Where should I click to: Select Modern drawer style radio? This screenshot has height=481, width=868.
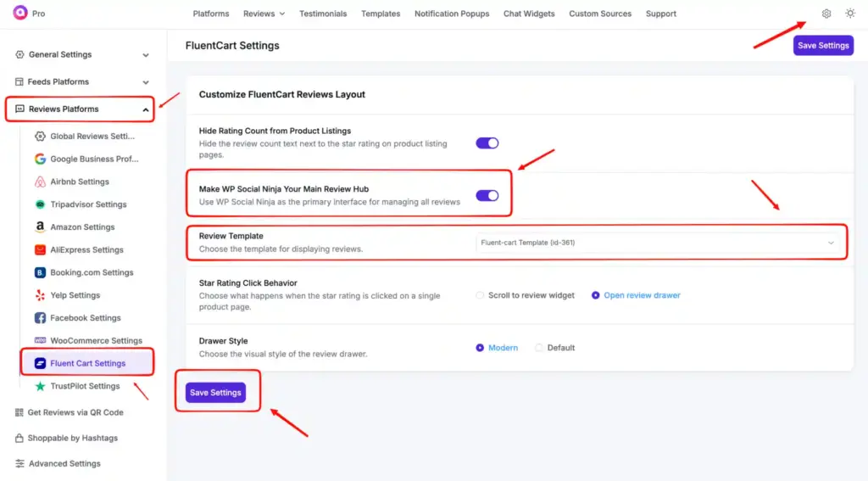click(x=480, y=348)
